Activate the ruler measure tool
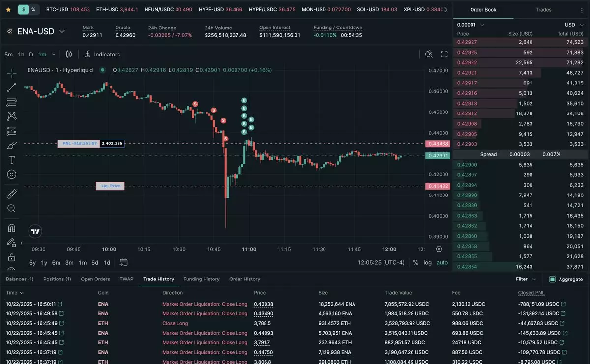This screenshot has height=364, width=590. tap(12, 194)
